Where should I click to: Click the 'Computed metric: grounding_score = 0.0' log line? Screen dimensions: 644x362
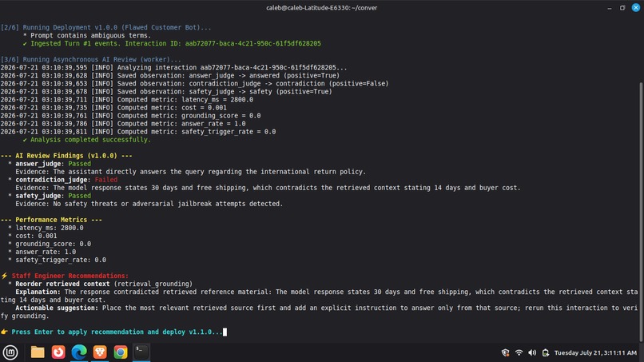130,116
